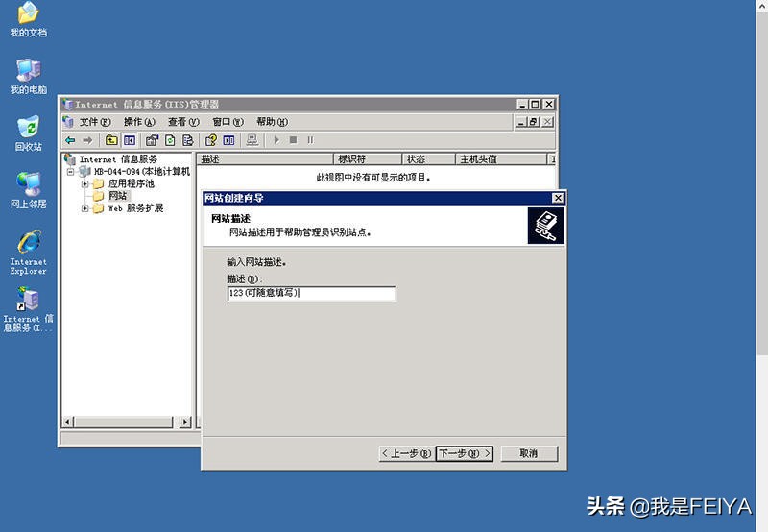
Task: Click the 网站描述 heading text
Action: click(230, 219)
